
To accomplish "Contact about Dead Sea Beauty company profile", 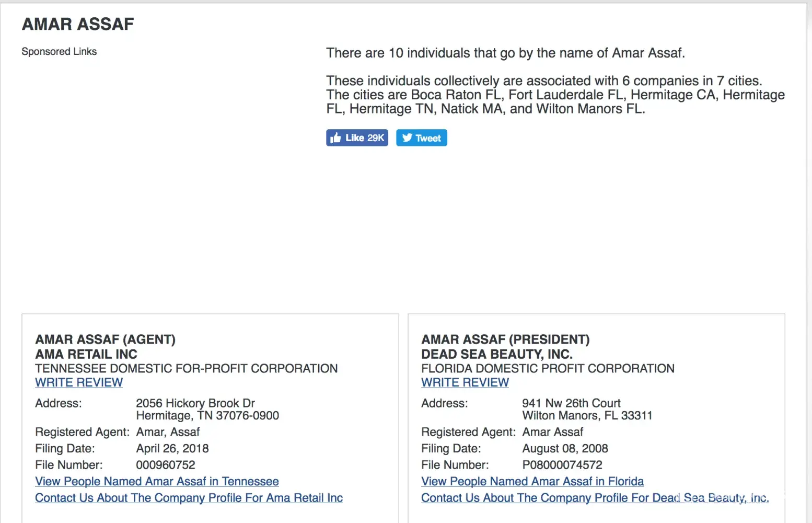I will 595,498.
